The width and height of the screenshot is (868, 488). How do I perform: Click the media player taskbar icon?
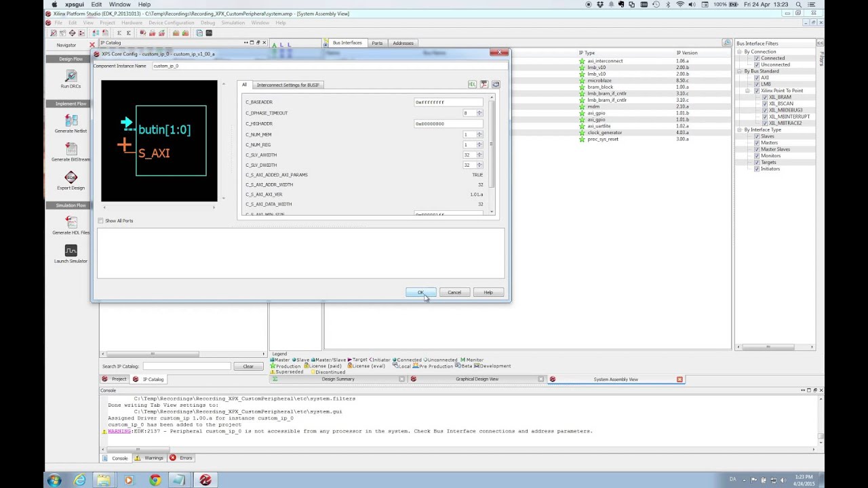tap(129, 480)
